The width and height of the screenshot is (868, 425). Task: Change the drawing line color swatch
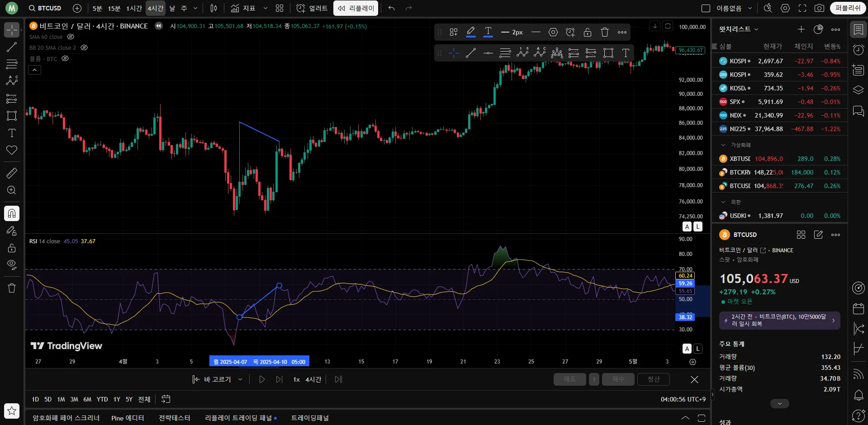470,32
